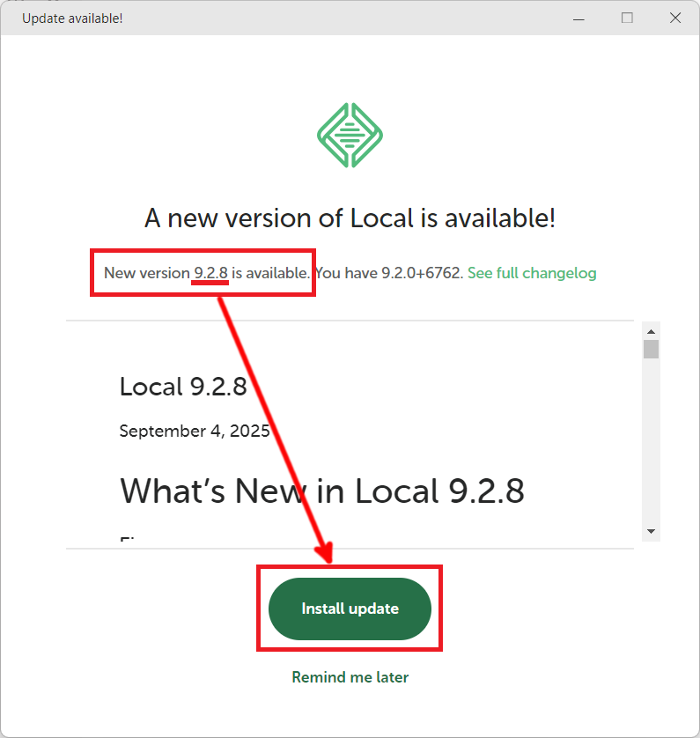Close the Update available dialog
This screenshot has width=700, height=738.
(x=675, y=18)
